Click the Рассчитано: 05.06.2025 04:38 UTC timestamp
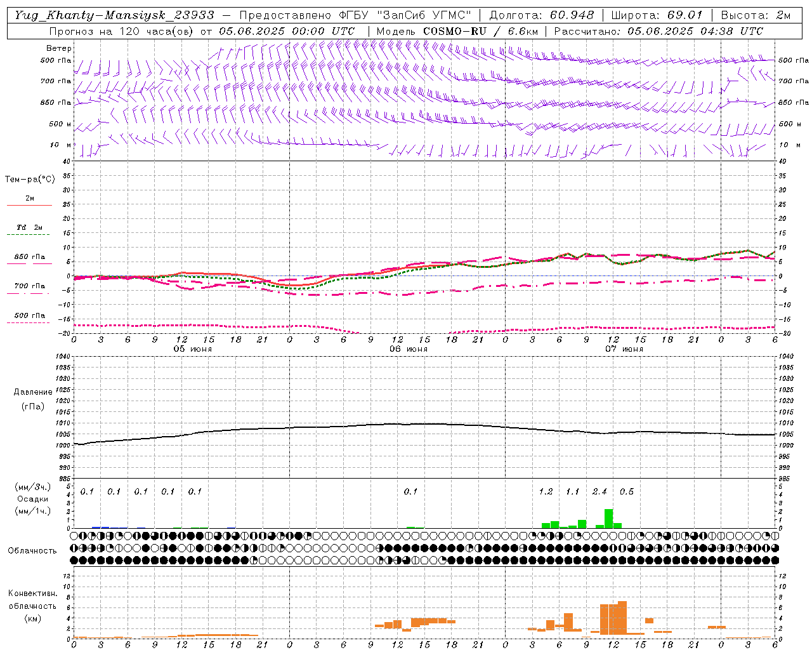This screenshot has height=650, width=812. click(x=658, y=31)
